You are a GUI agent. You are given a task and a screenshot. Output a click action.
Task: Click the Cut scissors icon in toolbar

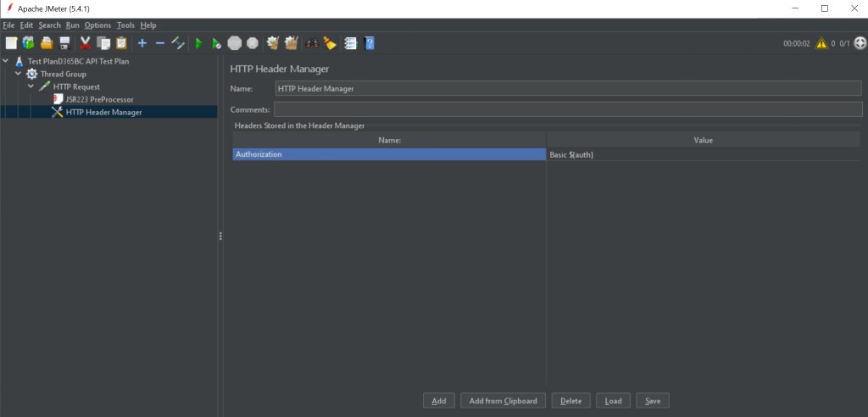pyautogui.click(x=85, y=43)
